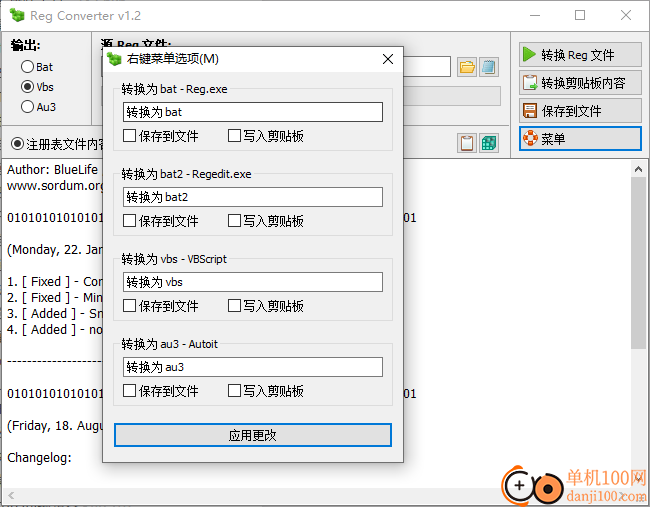Click the 'Changelog:' text line
The image size is (650, 507).
coord(39,457)
